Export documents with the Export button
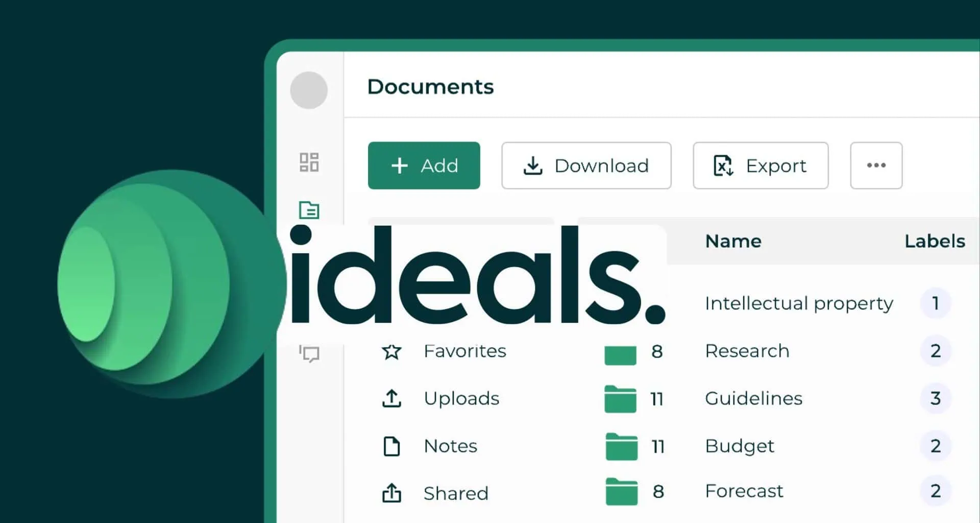The image size is (980, 523). click(x=761, y=165)
